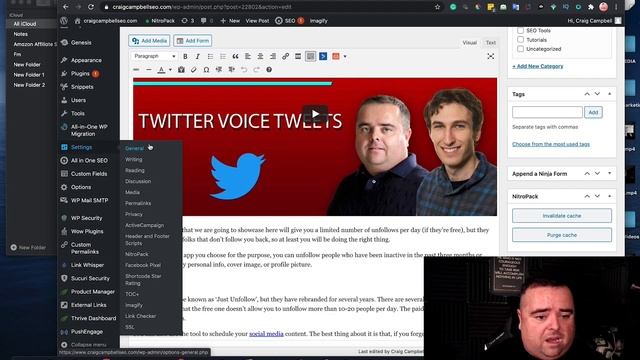
Task: Select Notes folder in the background window
Action: pyautogui.click(x=21, y=34)
